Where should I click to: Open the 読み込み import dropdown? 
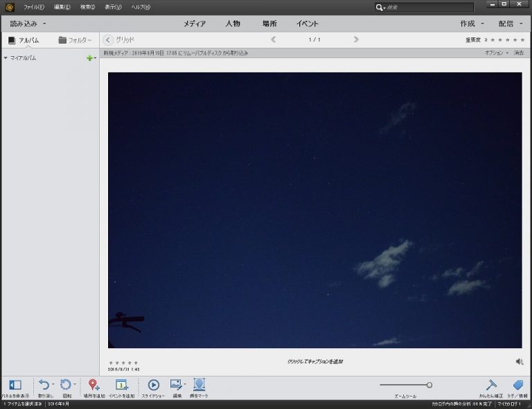[x=28, y=24]
